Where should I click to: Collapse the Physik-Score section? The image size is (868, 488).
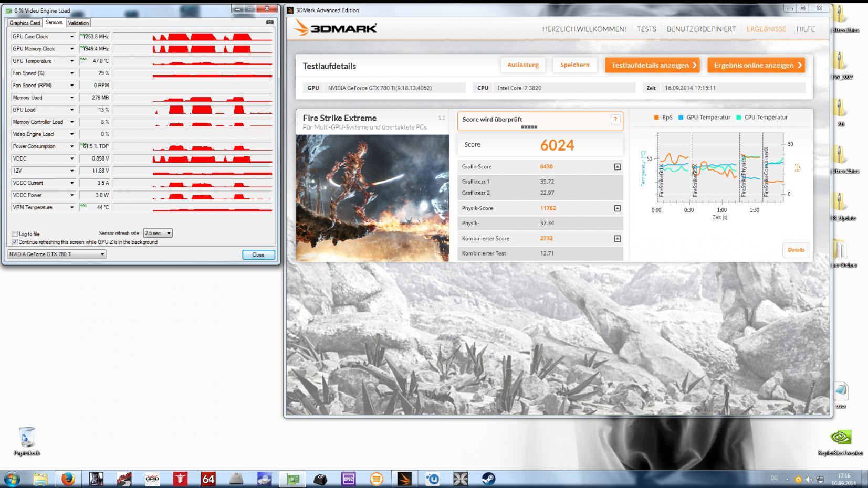(x=618, y=208)
